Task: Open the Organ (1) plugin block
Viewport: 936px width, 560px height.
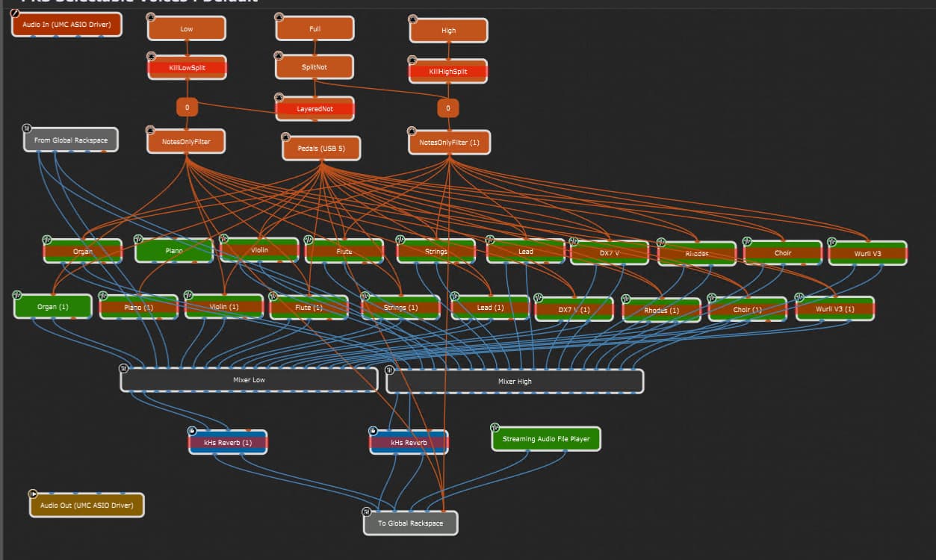Action: click(x=53, y=307)
